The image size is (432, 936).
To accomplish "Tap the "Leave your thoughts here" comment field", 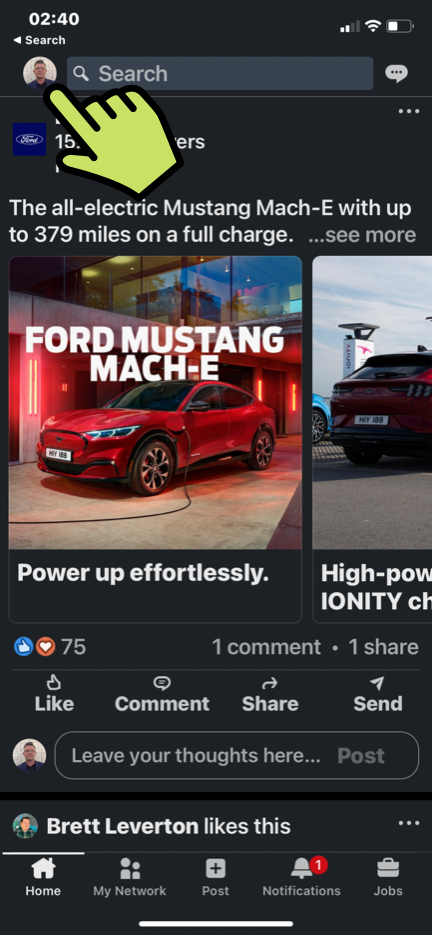I will 237,755.
